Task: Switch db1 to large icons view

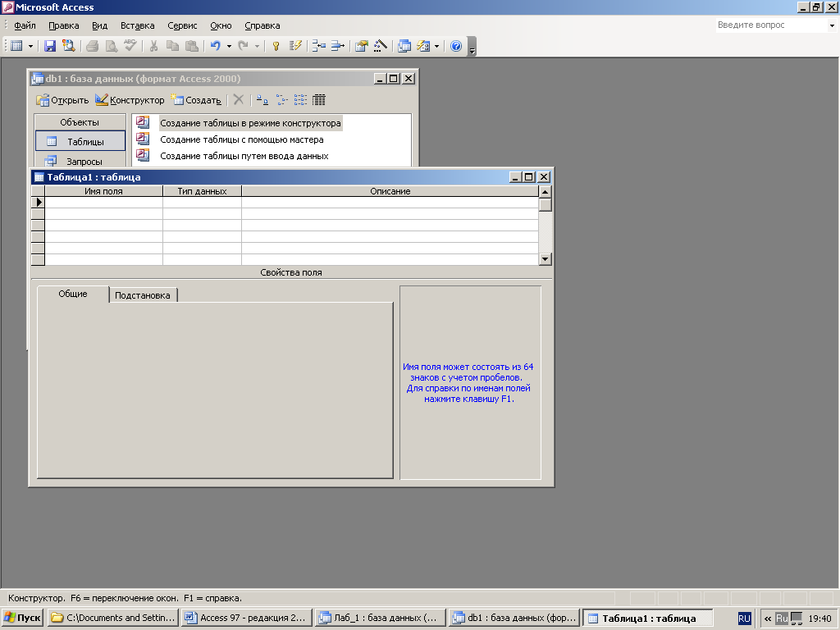Action: [262, 99]
